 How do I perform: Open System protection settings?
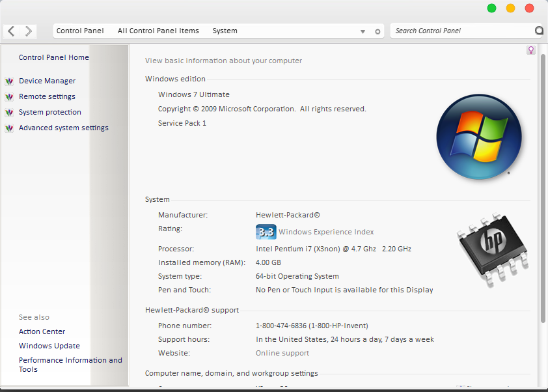(50, 112)
